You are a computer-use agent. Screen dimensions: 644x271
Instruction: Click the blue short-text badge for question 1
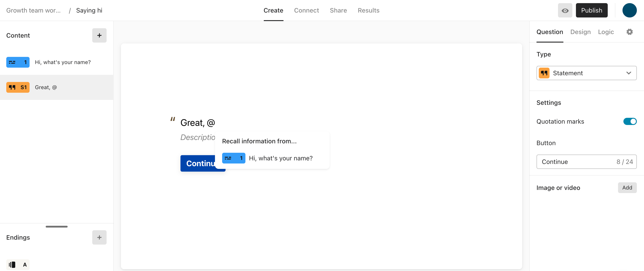pos(18,62)
